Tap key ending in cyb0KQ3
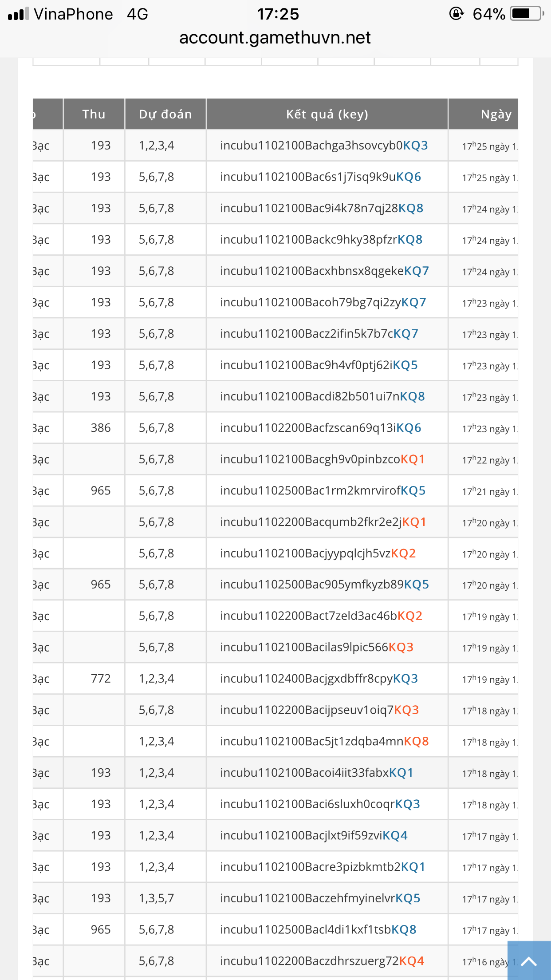The height and width of the screenshot is (980, 551). pyautogui.click(x=324, y=146)
